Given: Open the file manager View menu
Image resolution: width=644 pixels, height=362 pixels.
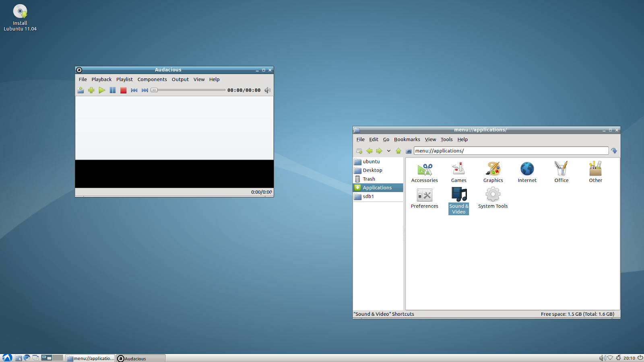Looking at the screenshot, I should point(431,139).
